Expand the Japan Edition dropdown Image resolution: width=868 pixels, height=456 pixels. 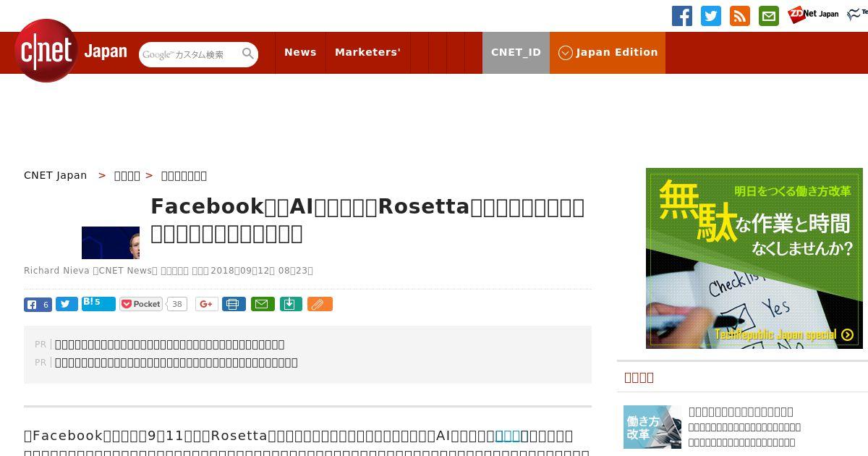pyautogui.click(x=608, y=52)
